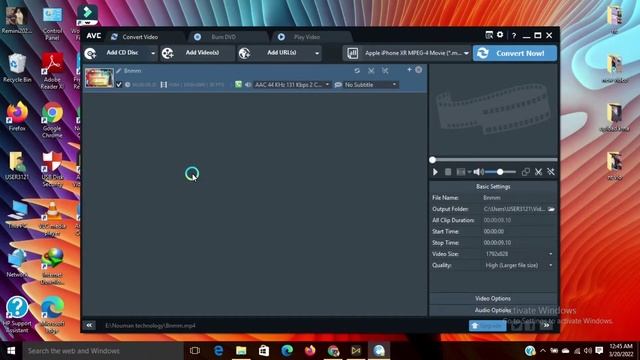This screenshot has width=640, height=360.
Task: Open the No Subtitle dropdown
Action: click(371, 84)
